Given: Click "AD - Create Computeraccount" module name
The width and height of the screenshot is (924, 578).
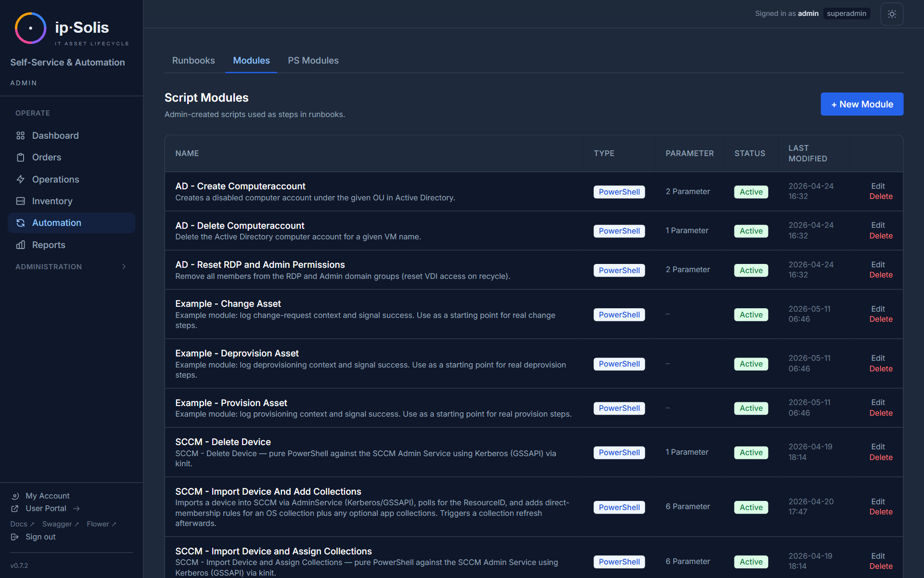Looking at the screenshot, I should point(240,186).
